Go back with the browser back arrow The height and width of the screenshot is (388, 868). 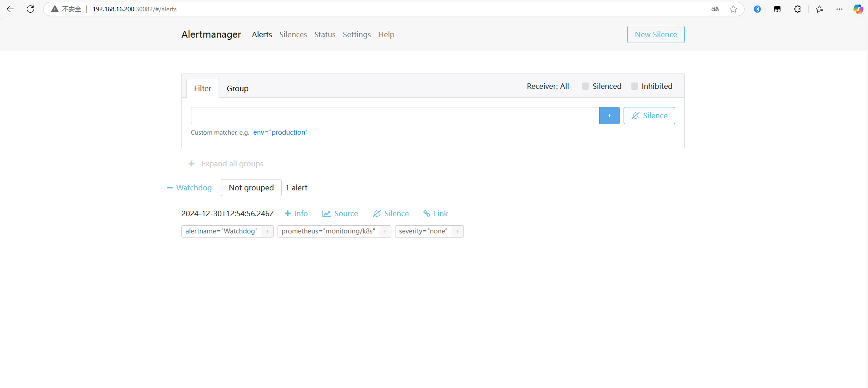tap(10, 9)
